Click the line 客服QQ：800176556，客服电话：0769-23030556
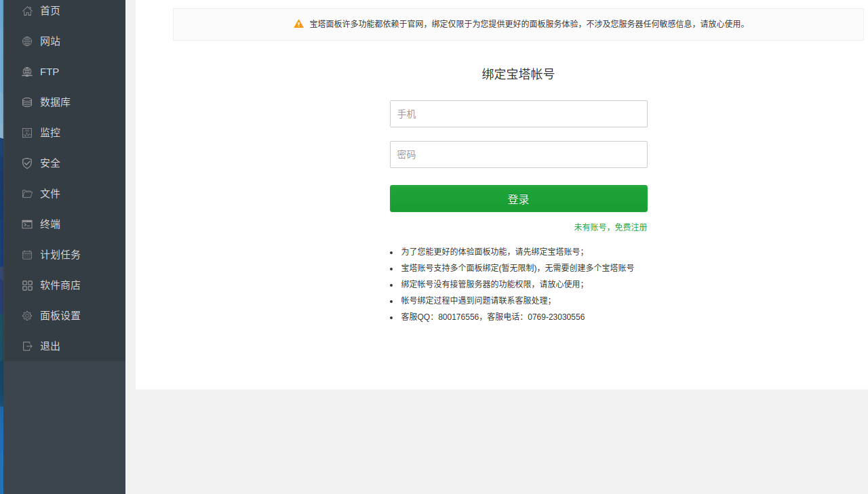This screenshot has width=868, height=494. point(493,317)
